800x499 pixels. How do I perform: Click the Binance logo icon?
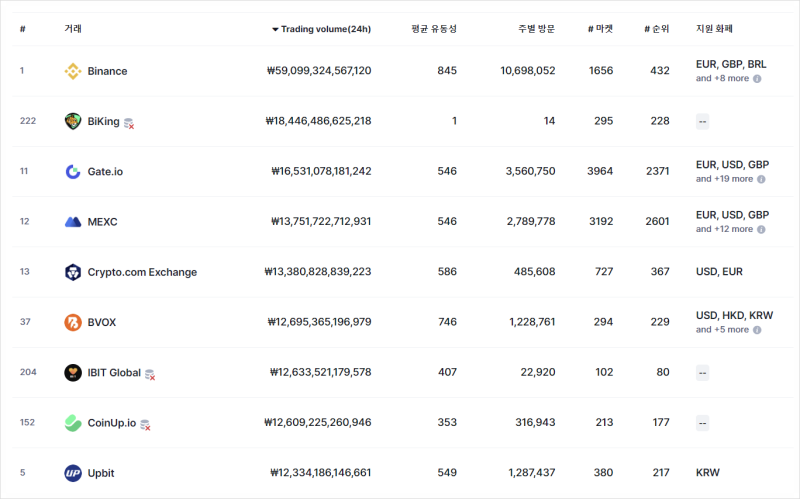[73, 71]
